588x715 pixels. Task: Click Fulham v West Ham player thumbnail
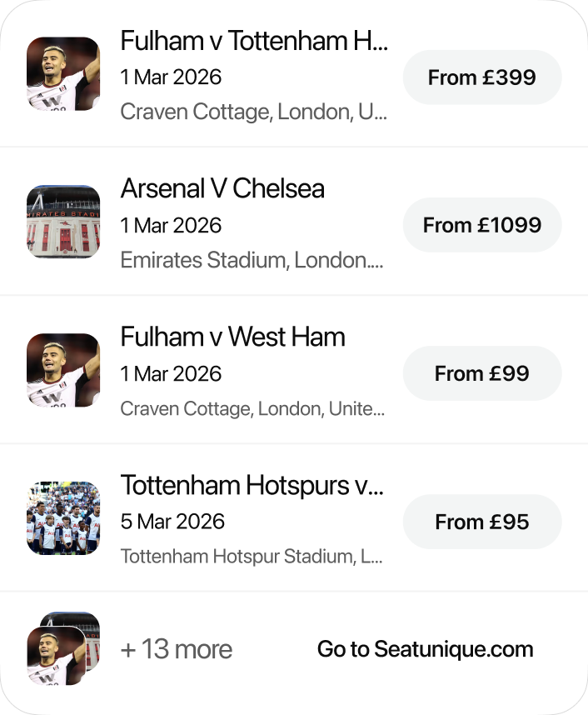click(x=63, y=370)
